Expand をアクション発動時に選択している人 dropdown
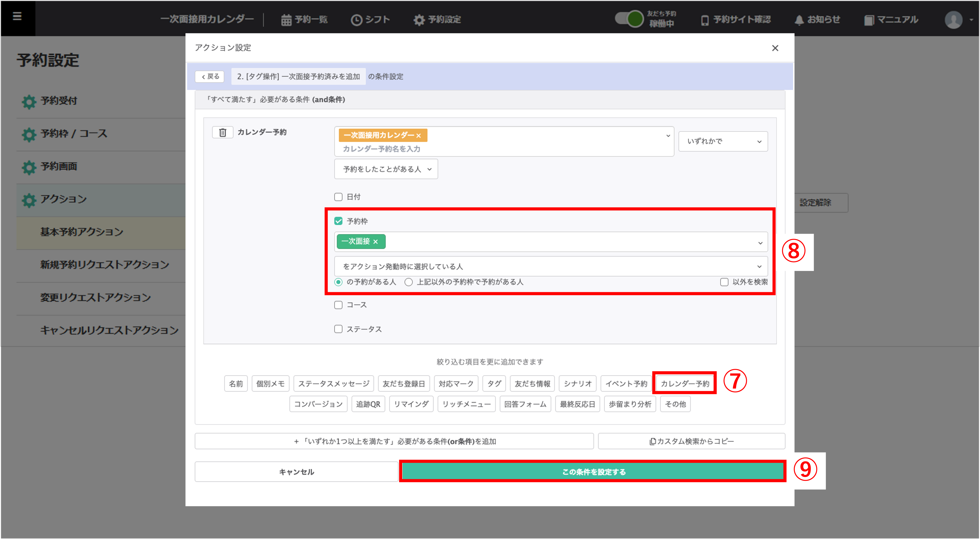The width and height of the screenshot is (980, 539). (551, 266)
